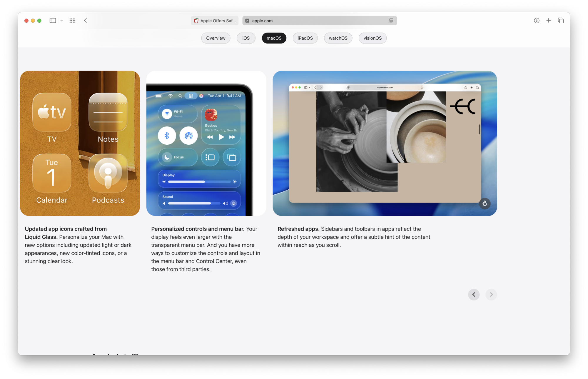Select the iOS pill tab
Viewport: 588px width, 379px height.
coord(246,38)
